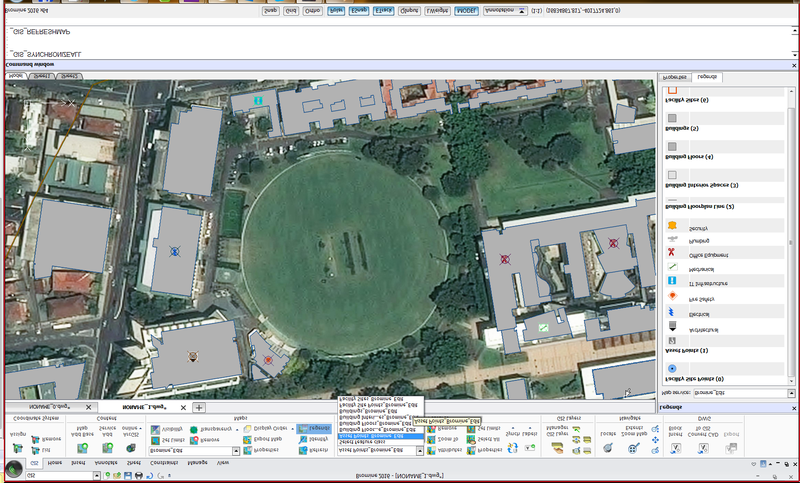Open the Constraints ribbon tab
The image size is (800, 483).
click(164, 463)
